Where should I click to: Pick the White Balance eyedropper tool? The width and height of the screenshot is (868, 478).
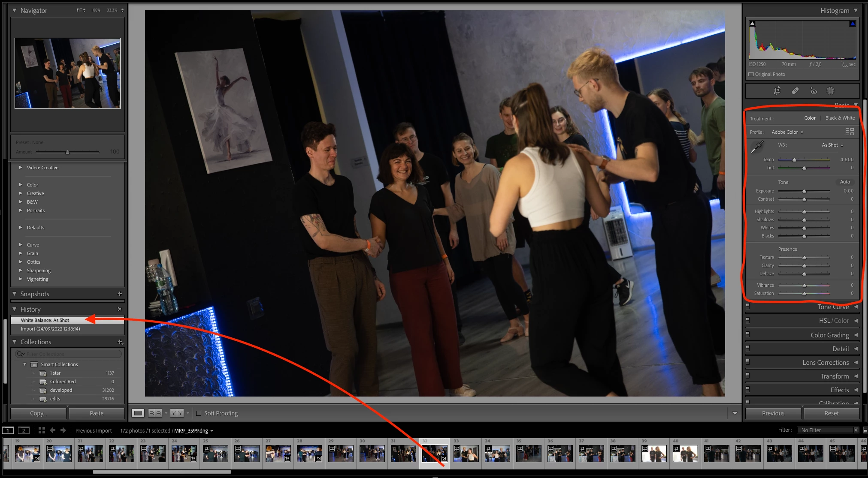click(x=757, y=147)
